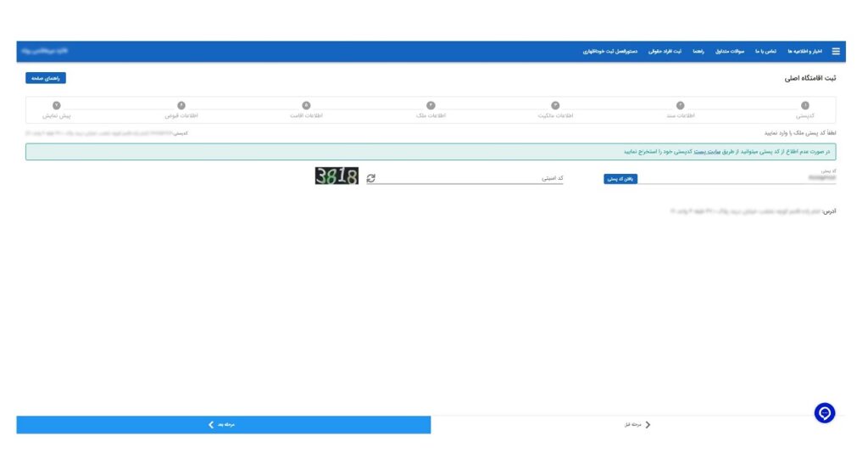Click the 'راهنمای صفحه' button
Screen dimensions: 868x470
(45, 78)
